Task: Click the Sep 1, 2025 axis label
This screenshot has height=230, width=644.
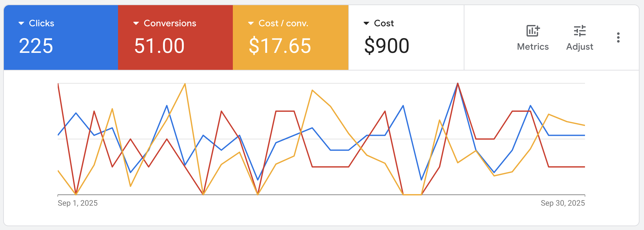Action: [78, 203]
